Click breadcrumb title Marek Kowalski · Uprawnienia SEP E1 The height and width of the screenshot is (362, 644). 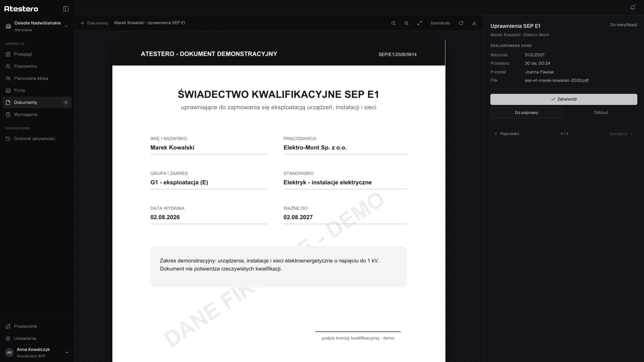(150, 23)
